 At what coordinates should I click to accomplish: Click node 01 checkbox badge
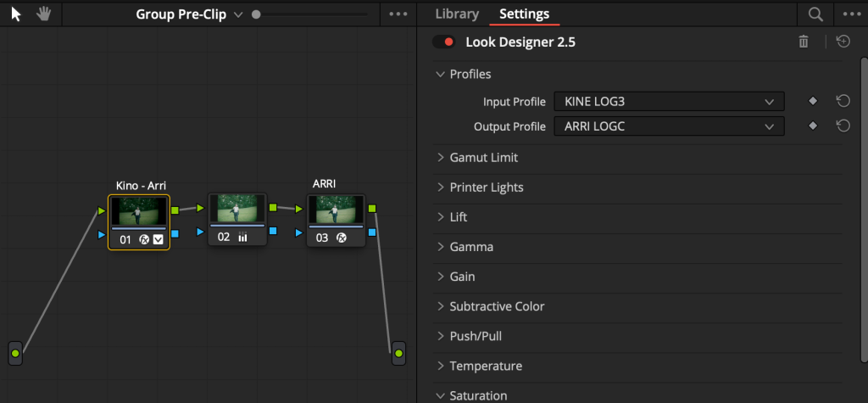pos(159,239)
